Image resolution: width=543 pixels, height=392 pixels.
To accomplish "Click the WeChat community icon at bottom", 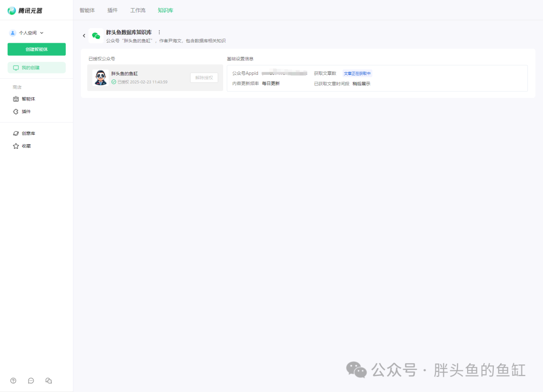I will [x=48, y=380].
